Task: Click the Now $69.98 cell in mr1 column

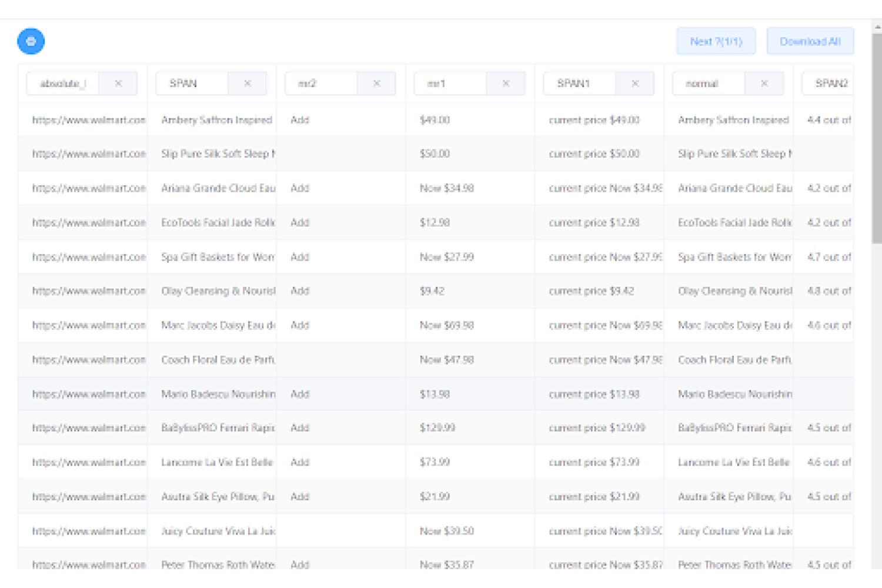Action: coord(447,325)
